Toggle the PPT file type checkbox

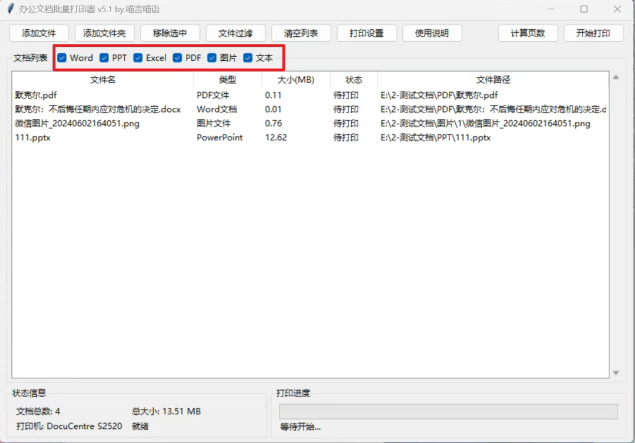click(x=104, y=58)
